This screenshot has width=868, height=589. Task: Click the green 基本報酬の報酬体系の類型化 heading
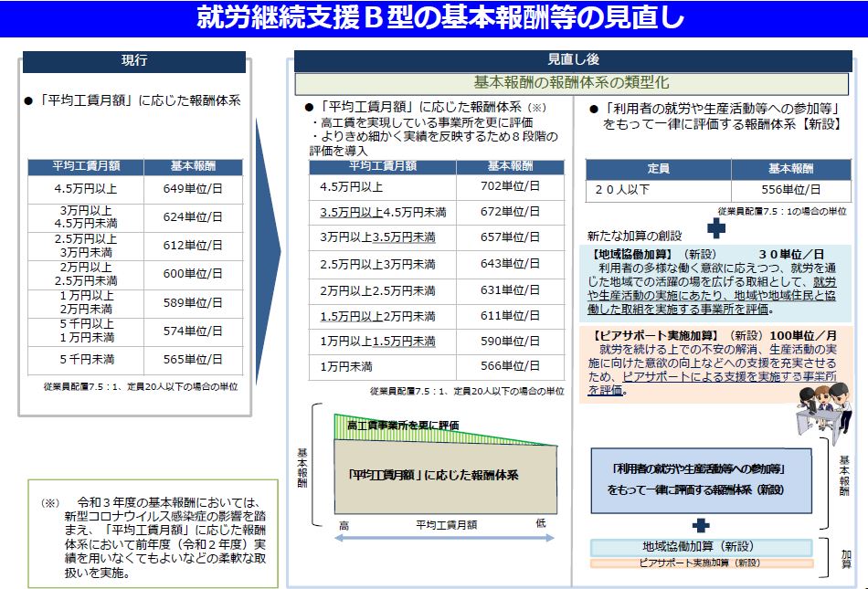click(573, 82)
